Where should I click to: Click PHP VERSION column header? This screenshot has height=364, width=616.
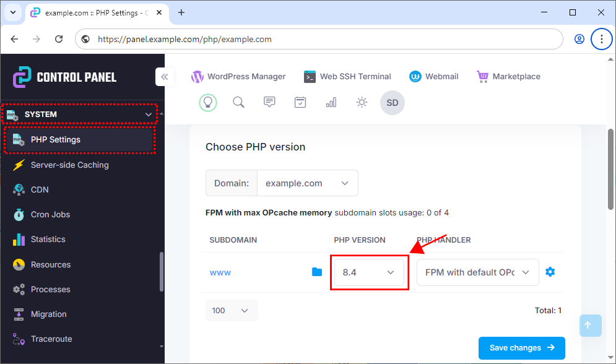pos(360,240)
